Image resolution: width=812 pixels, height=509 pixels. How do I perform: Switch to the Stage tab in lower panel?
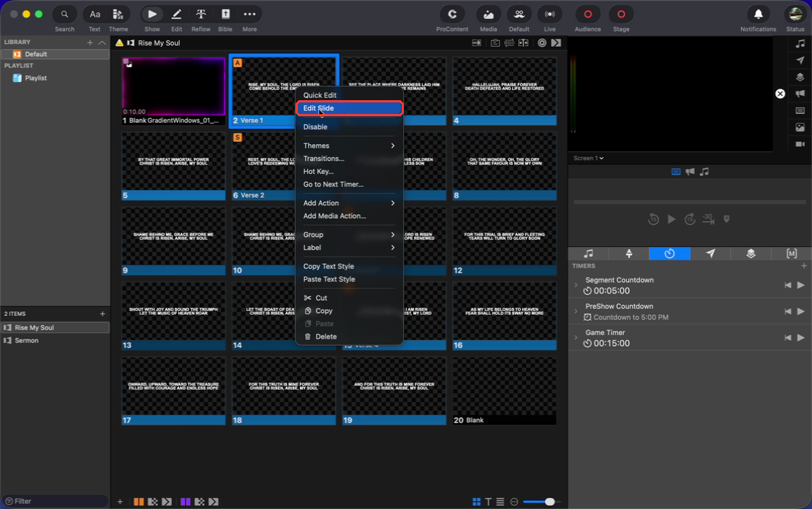point(628,253)
